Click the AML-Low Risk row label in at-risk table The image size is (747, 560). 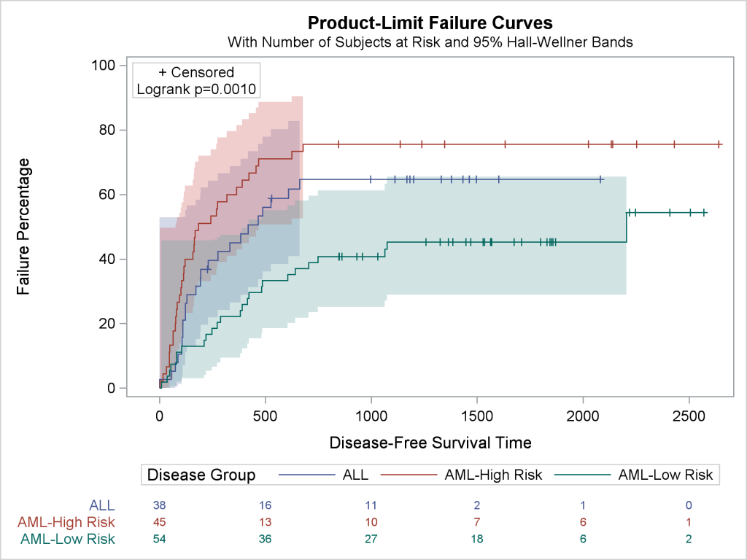coord(68,540)
